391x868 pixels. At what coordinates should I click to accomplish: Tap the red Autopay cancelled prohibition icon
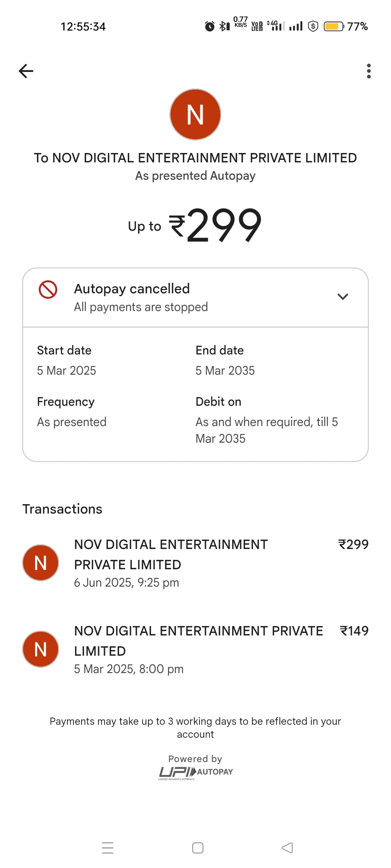[x=48, y=290]
